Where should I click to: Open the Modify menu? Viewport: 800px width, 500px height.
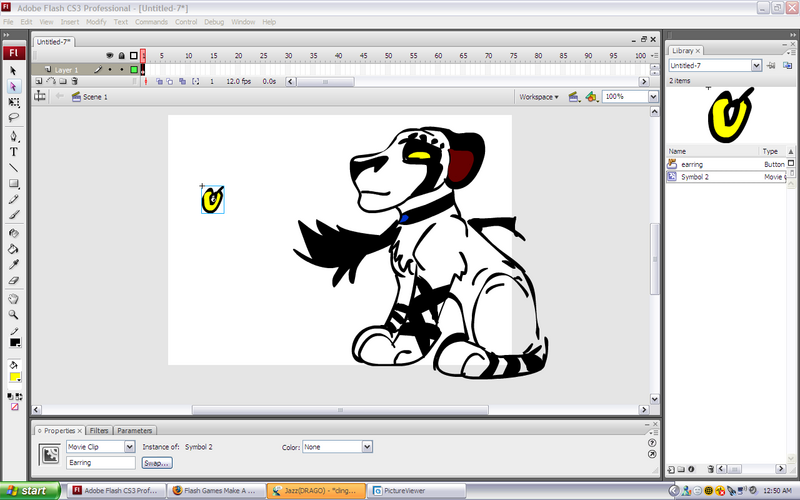(x=96, y=22)
